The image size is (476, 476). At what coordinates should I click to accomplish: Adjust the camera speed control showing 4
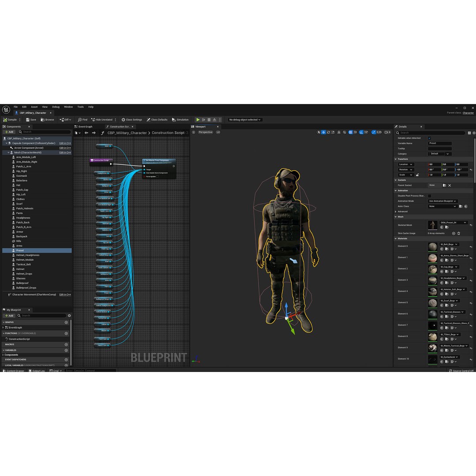click(387, 132)
